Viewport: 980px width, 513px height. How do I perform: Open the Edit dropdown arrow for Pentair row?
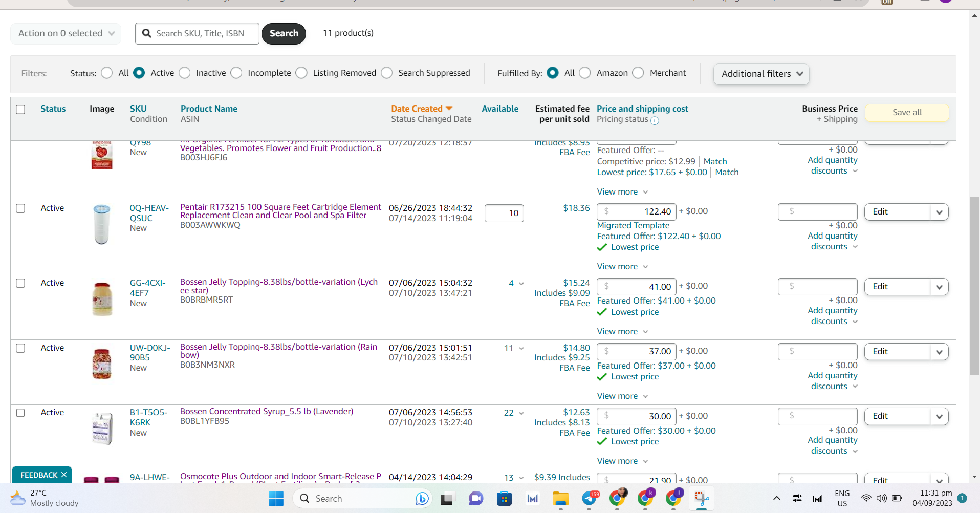[x=940, y=212]
